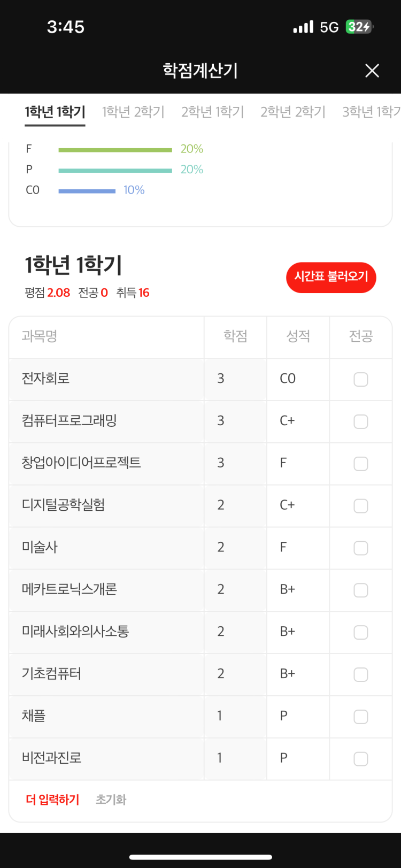Change the F grade for 미술사
Viewport: 401px width, 868px height.
297,547
